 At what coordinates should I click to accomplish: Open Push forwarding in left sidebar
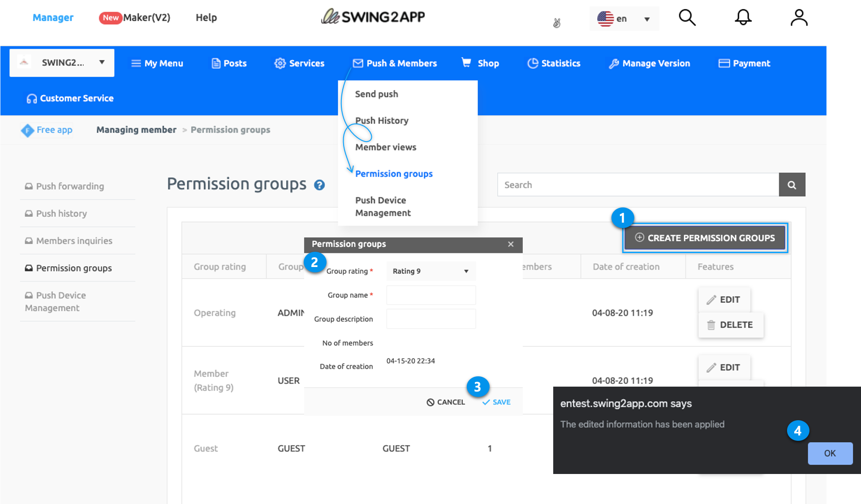[x=65, y=186]
